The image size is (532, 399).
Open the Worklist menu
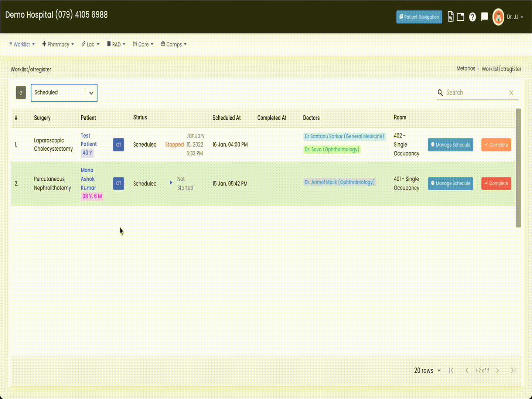21,44
